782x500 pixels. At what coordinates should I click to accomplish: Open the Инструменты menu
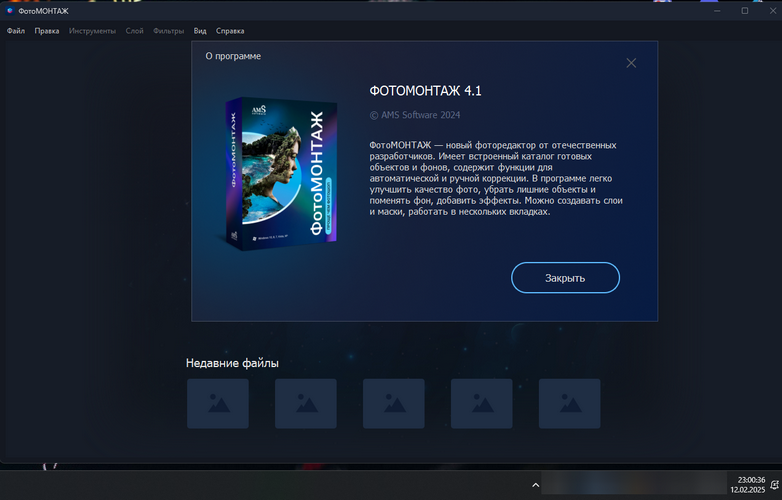(92, 31)
